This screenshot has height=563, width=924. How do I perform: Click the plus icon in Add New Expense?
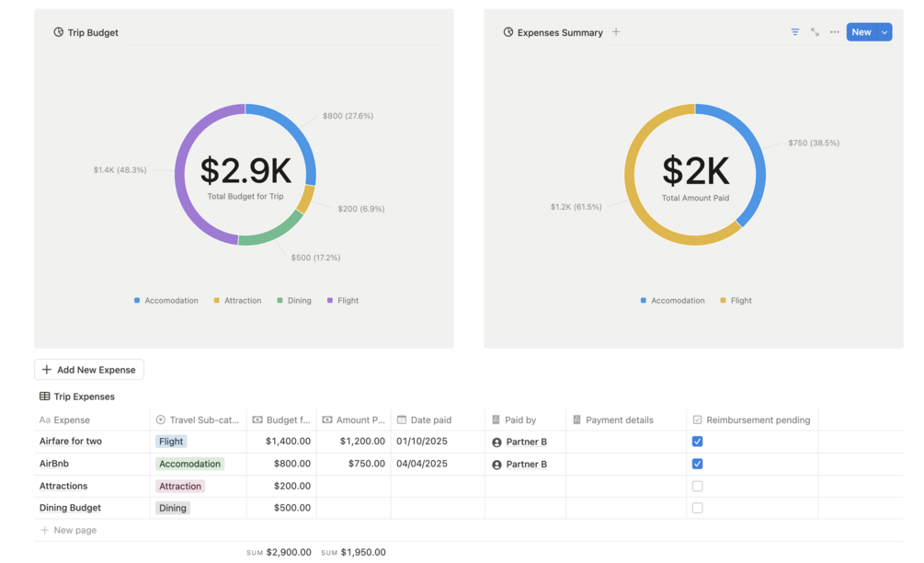click(x=47, y=370)
